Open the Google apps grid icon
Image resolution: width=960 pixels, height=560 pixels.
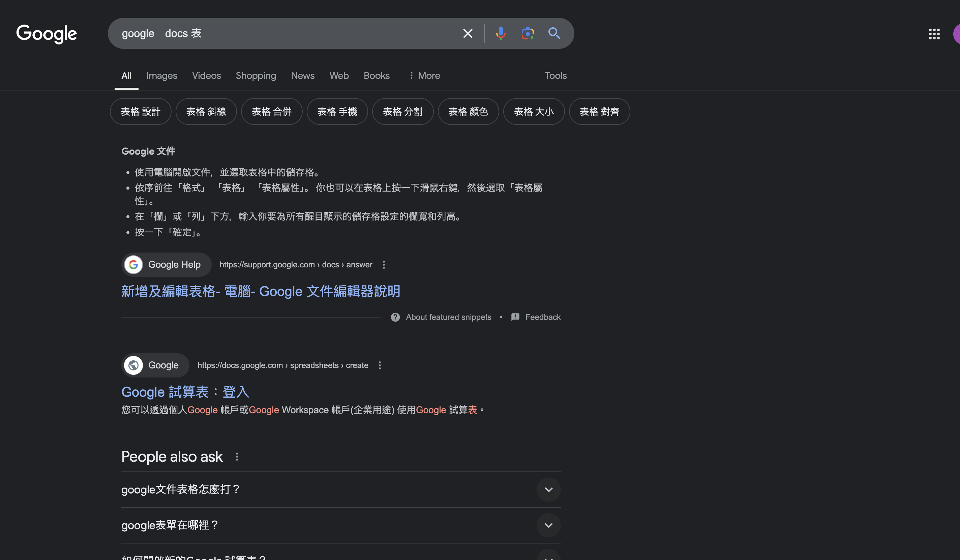pos(934,34)
